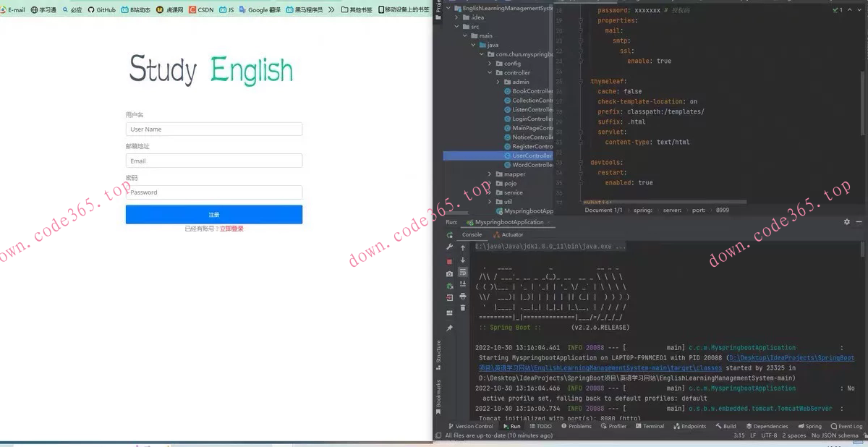
Task: Open the Version Control tool window
Action: pos(471,427)
